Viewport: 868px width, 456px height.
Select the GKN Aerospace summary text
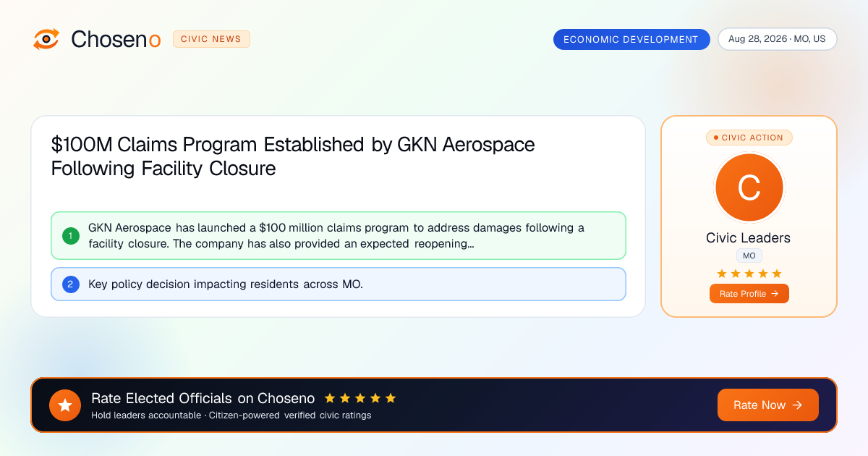pos(336,235)
